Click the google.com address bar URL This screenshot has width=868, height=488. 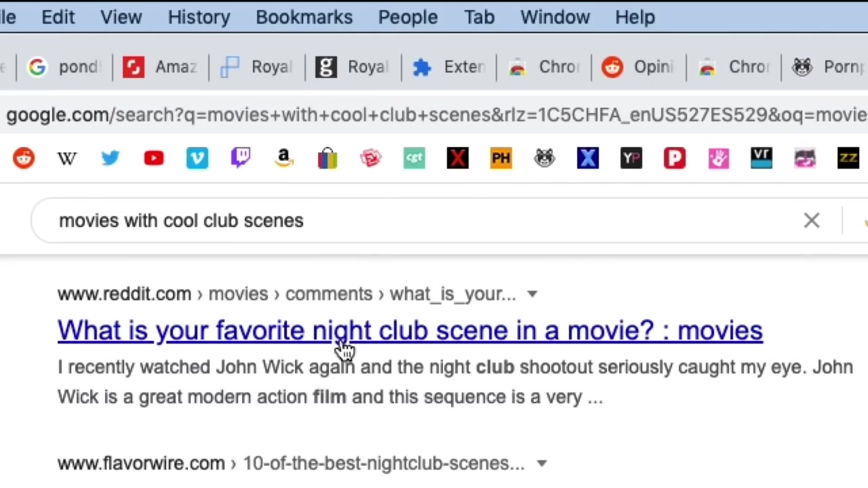[x=437, y=115]
